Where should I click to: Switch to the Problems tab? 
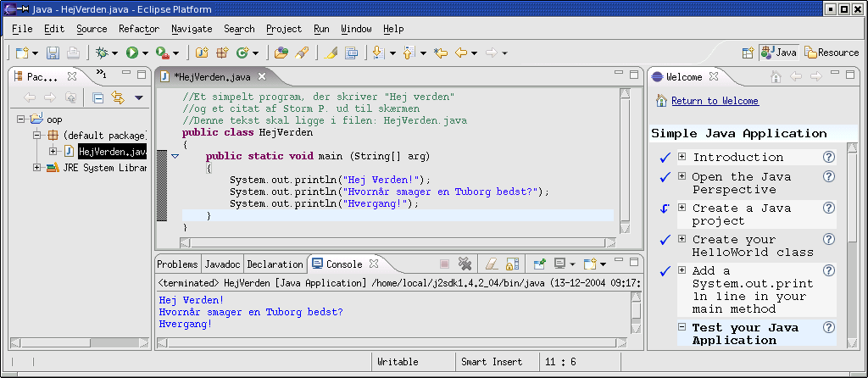pos(177,264)
